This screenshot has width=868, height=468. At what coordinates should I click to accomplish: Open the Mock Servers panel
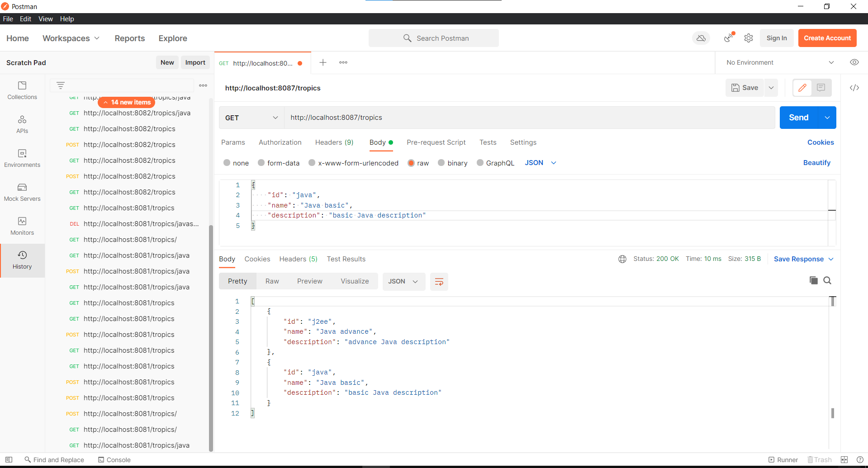(x=22, y=192)
